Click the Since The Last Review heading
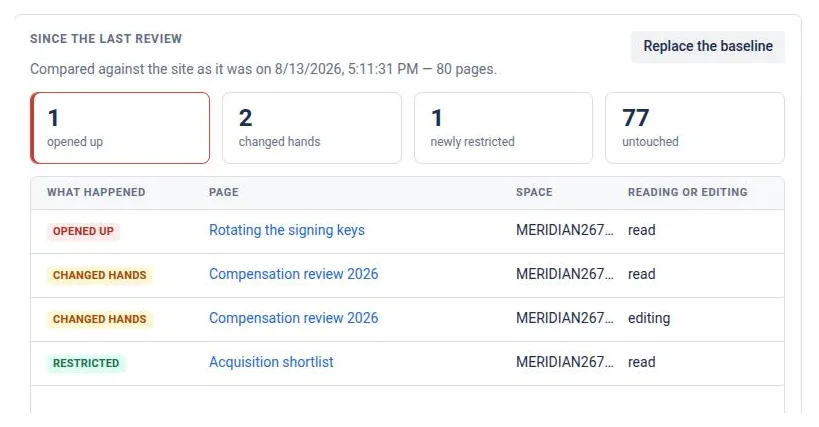 click(x=106, y=39)
